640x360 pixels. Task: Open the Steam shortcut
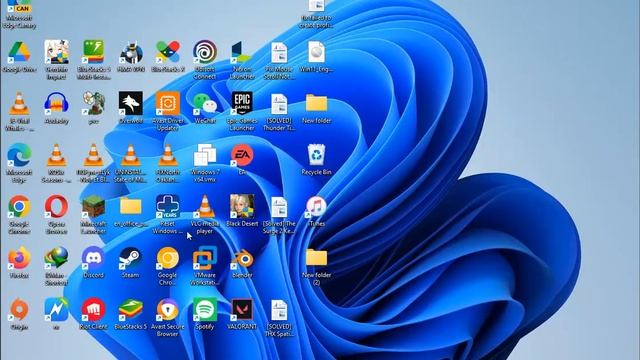[131, 258]
